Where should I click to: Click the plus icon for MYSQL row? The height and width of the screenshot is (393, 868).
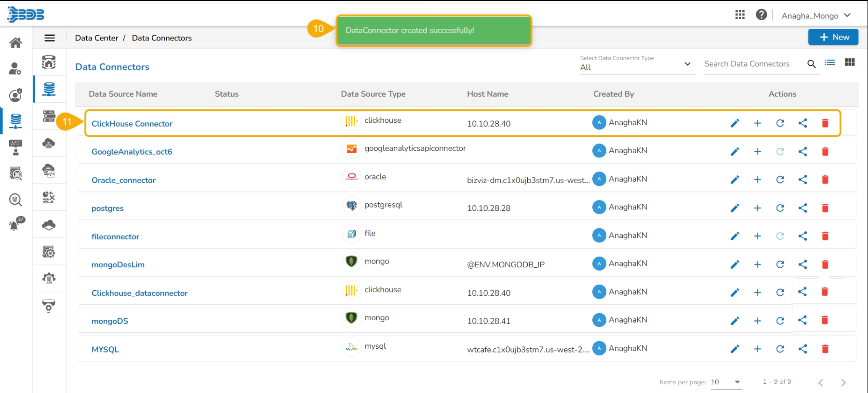[757, 349]
